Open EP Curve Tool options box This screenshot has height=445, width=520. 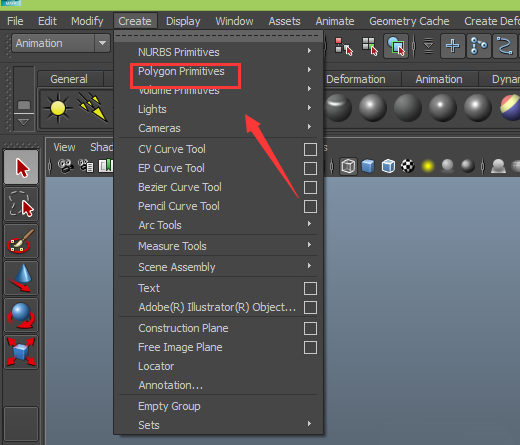coord(310,168)
